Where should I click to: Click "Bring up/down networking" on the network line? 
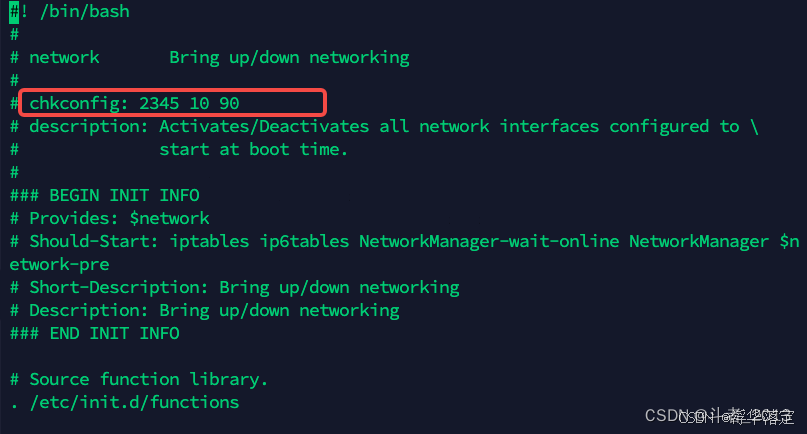coord(289,57)
